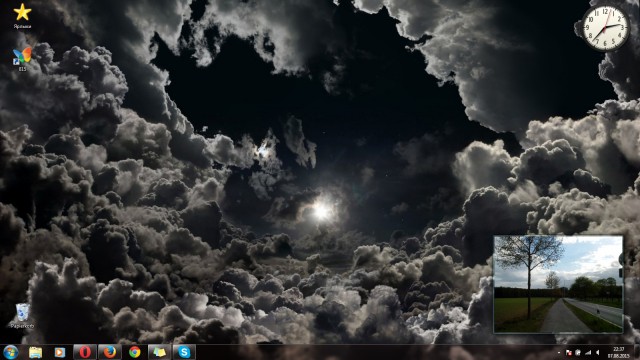Open the network signal tray icon
640x360 pixels.
588,352
